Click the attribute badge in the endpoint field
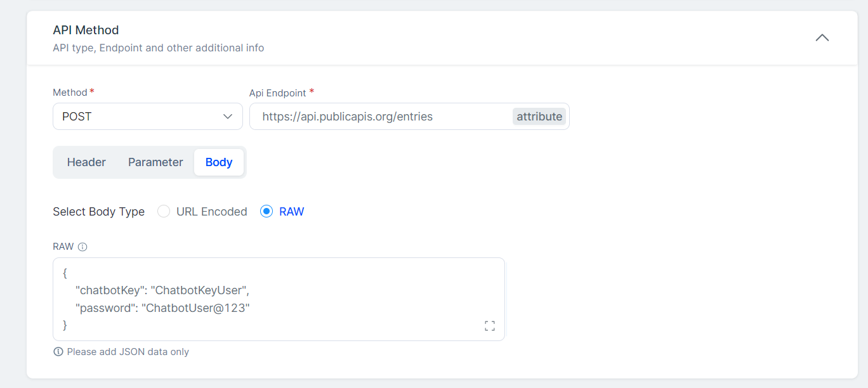This screenshot has width=868, height=388. pos(539,116)
